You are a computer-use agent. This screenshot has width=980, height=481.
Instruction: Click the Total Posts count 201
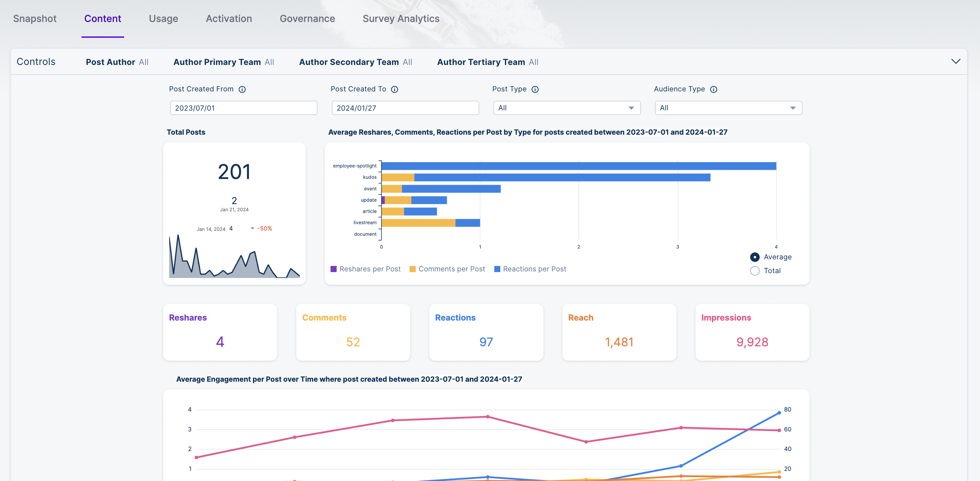click(x=235, y=172)
